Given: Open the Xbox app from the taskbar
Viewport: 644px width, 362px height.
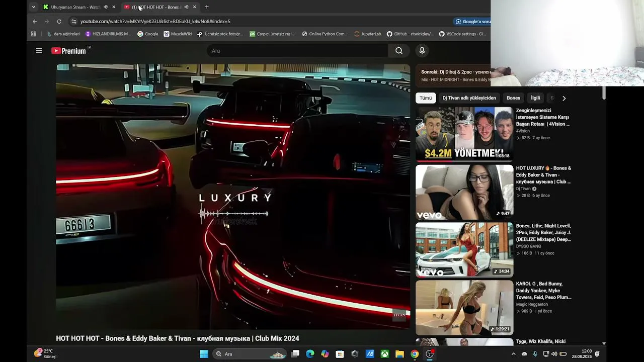Looking at the screenshot, I should [384, 354].
